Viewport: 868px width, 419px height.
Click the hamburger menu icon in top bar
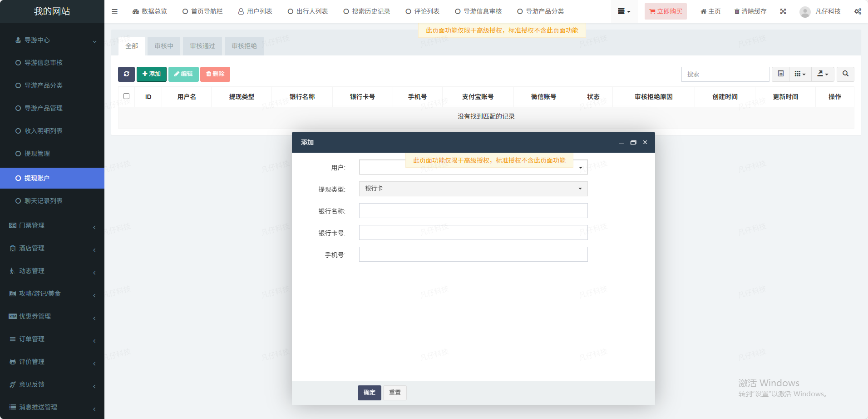pyautogui.click(x=114, y=11)
